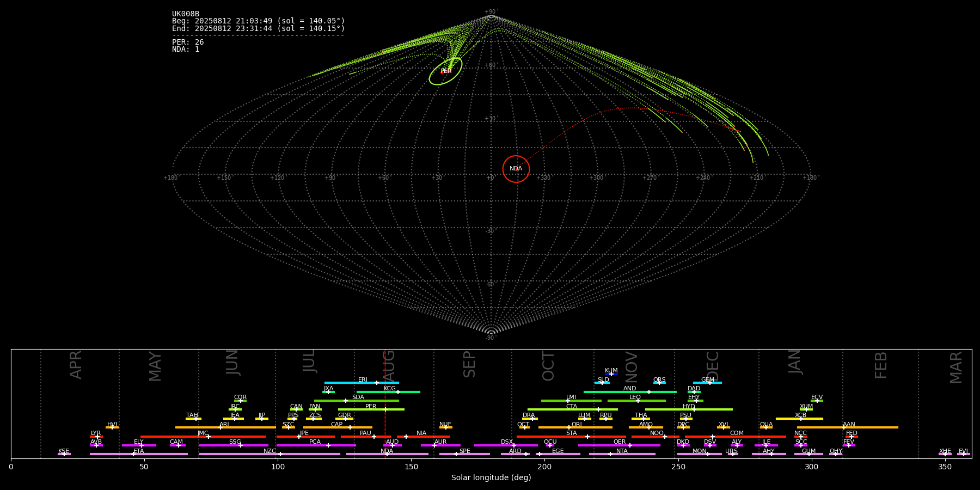Click the AUD shower label
980x490 pixels.
click(392, 442)
